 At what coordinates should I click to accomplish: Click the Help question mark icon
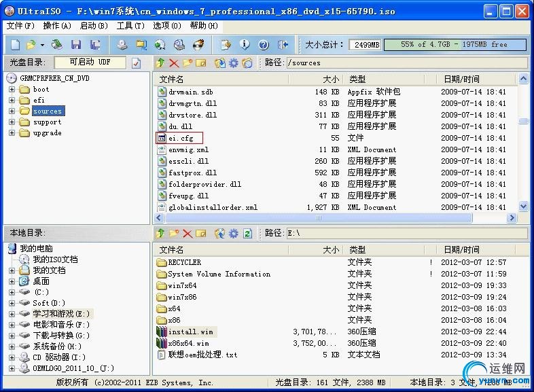tap(264, 45)
